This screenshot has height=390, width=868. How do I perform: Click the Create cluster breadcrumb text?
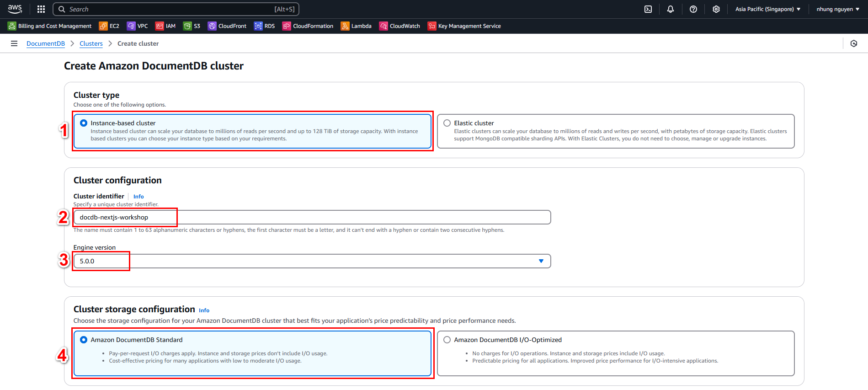point(138,43)
